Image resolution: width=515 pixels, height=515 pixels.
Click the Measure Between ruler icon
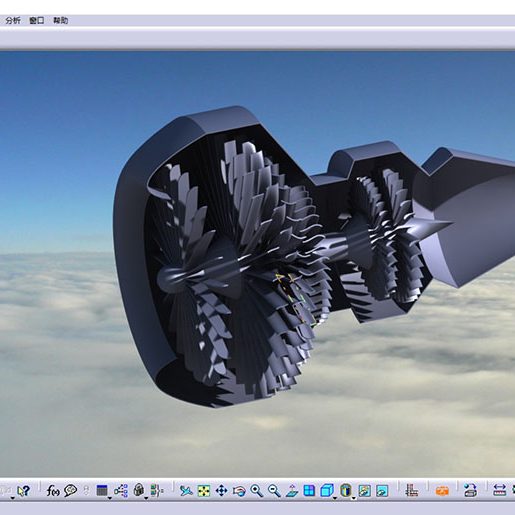click(499, 490)
